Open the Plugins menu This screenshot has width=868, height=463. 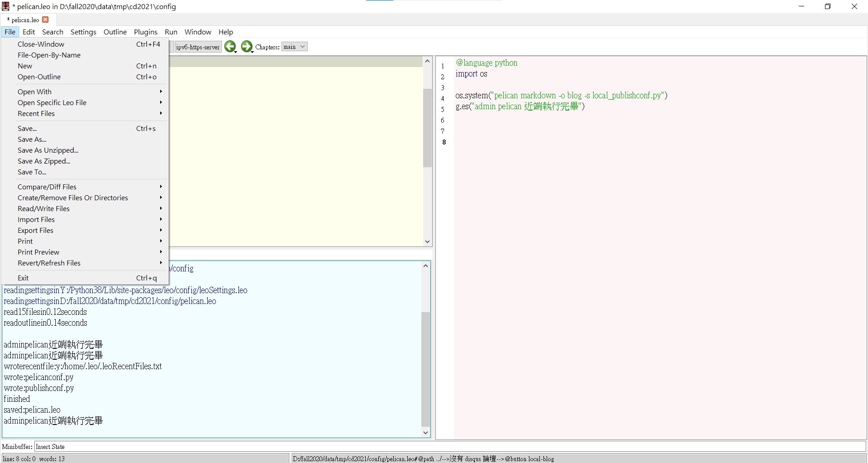pyautogui.click(x=145, y=32)
